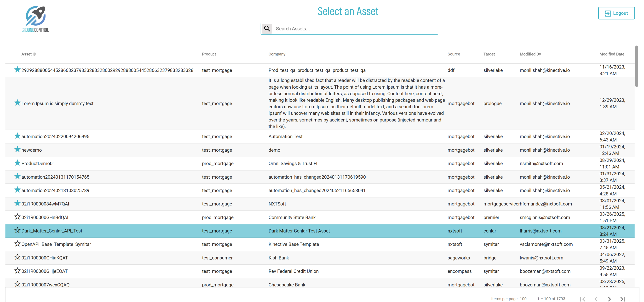Unfavorite the newdemo asset star
Viewport: 644px width, 302px height.
[x=17, y=149]
